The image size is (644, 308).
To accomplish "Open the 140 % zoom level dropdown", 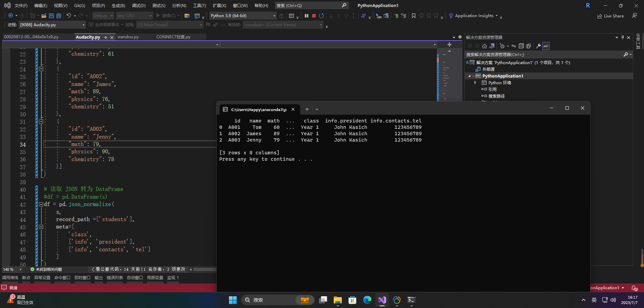I will click(x=20, y=269).
